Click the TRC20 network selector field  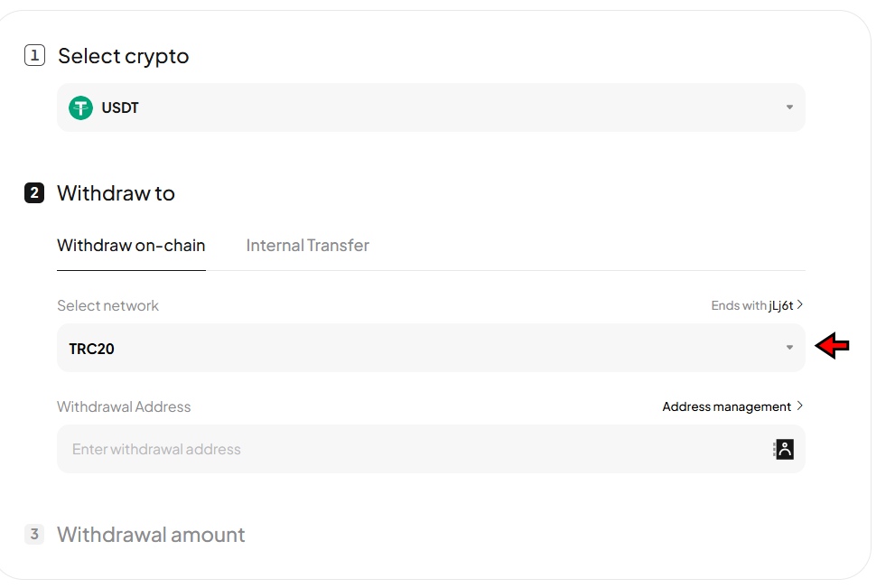pyautogui.click(x=430, y=347)
